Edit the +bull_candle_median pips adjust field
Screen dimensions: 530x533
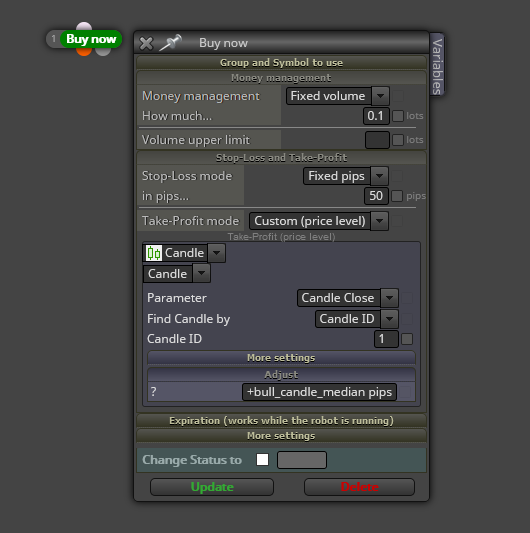click(x=319, y=392)
